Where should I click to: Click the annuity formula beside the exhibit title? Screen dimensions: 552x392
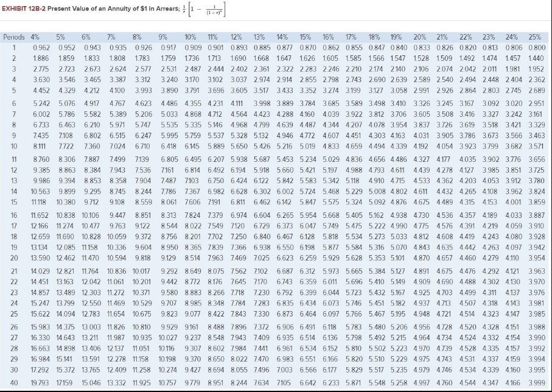pyautogui.click(x=203, y=9)
